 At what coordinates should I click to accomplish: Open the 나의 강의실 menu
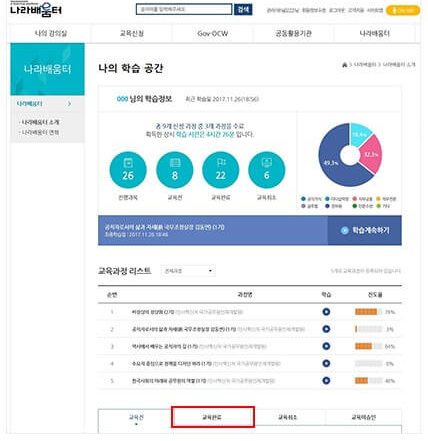51,33
